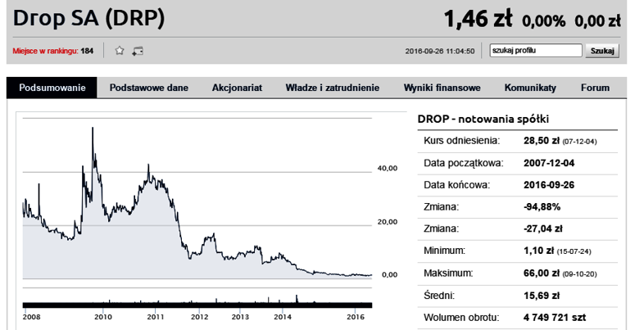Viewport: 644px width, 330px height.
Task: Click the Data początkowa value 2007-12-04
Action: pos(549,163)
